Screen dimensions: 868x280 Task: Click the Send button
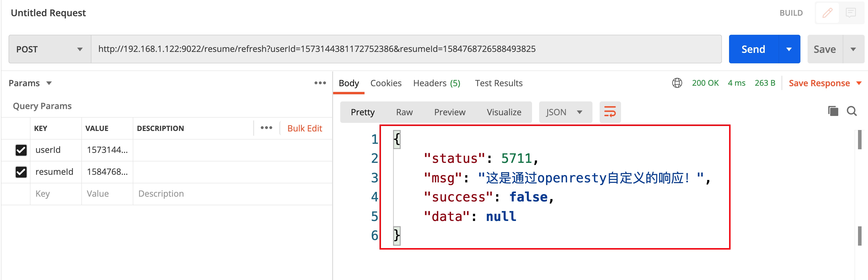coord(753,49)
